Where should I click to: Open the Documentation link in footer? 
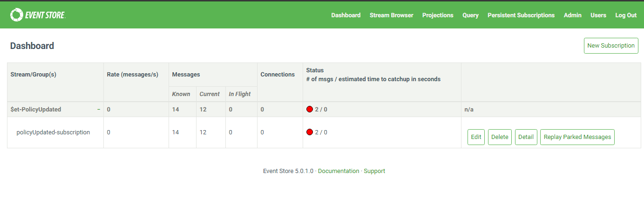coord(339,171)
